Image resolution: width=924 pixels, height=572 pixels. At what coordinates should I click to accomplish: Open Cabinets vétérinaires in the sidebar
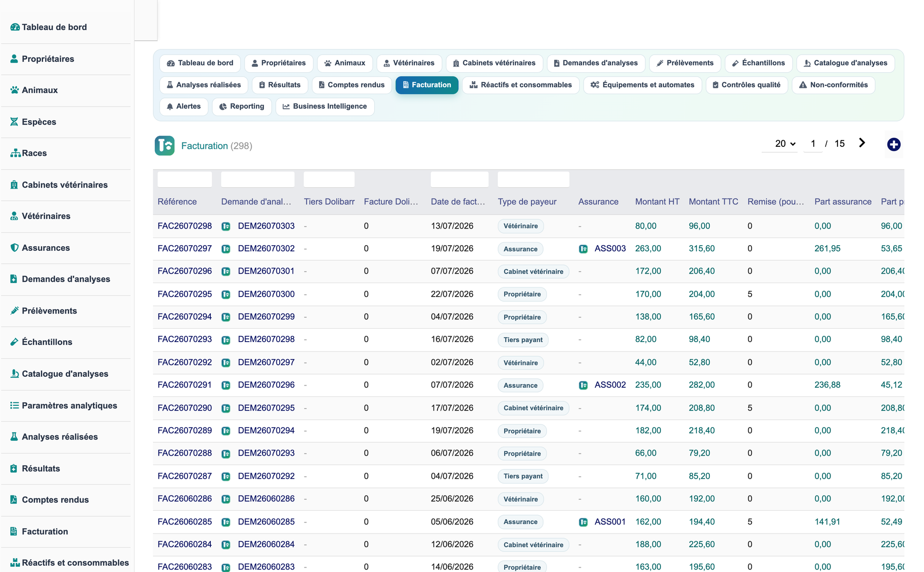point(59,185)
